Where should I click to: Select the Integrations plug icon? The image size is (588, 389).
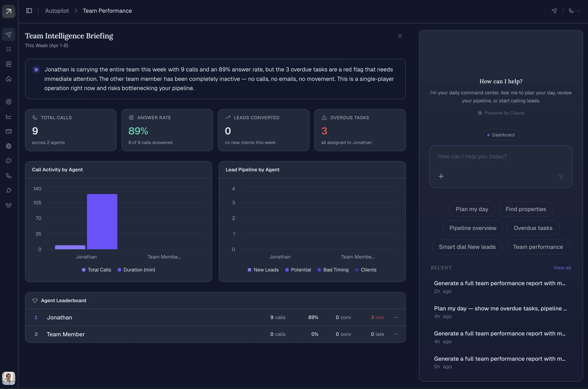pyautogui.click(x=9, y=190)
